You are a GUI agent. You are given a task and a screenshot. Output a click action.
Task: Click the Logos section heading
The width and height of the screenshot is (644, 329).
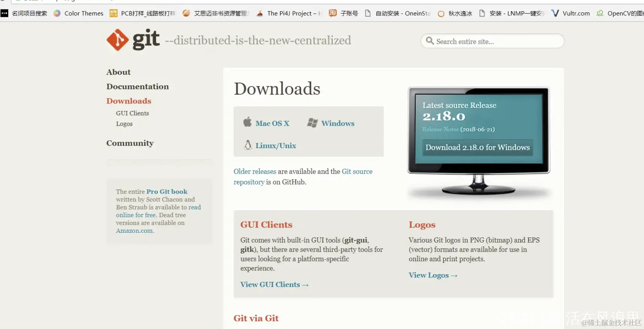pyautogui.click(x=422, y=225)
